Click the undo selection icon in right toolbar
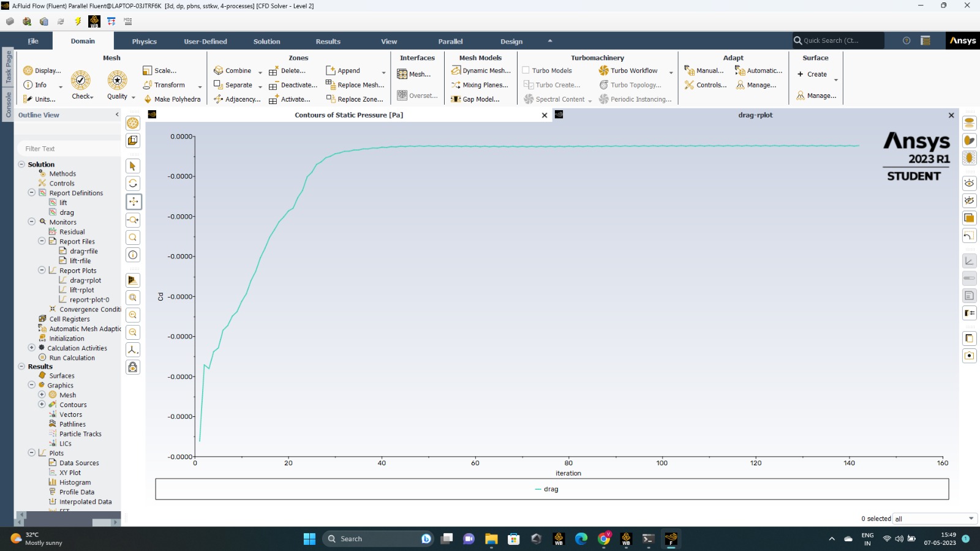The image size is (980, 551). click(x=969, y=236)
